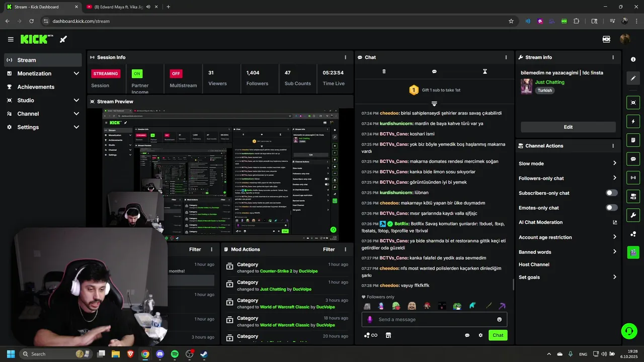Image resolution: width=644 pixels, height=362 pixels.
Task: Click the hourglass icon in the Chat panel
Action: point(485,71)
